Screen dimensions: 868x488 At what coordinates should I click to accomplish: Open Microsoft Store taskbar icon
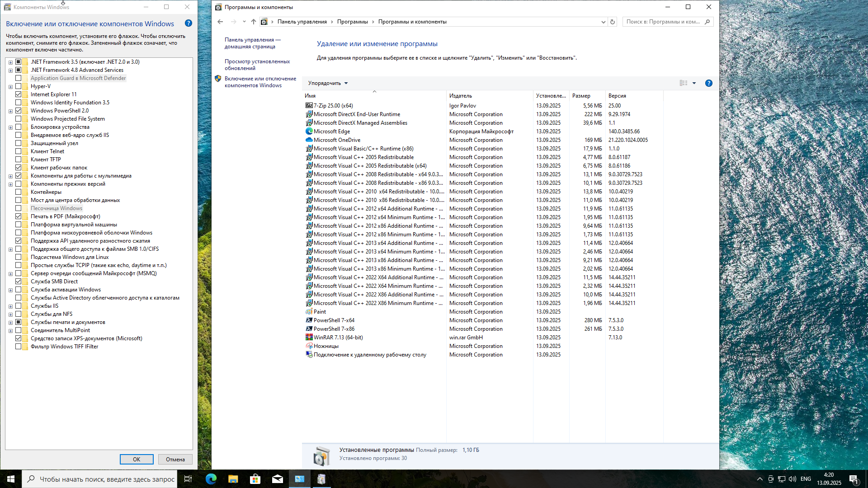tap(255, 479)
